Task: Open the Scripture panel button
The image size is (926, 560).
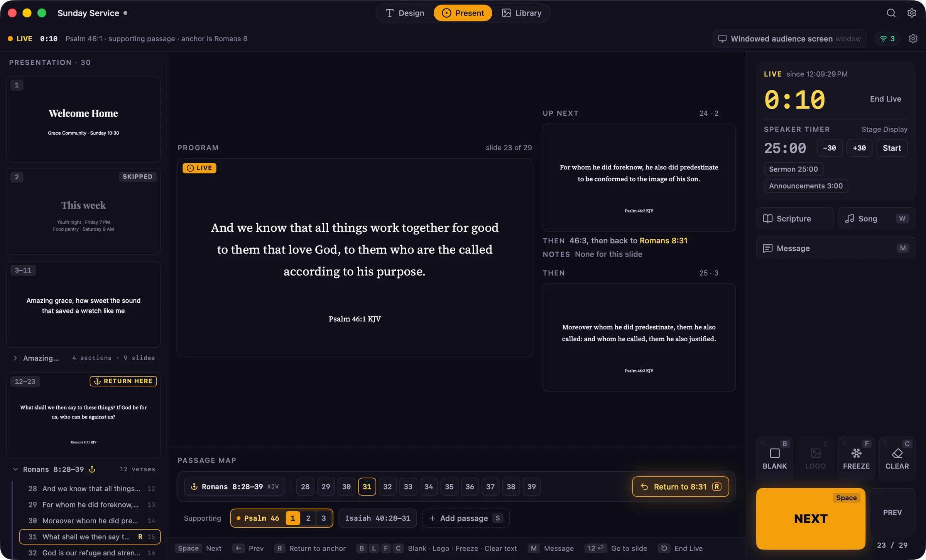Action: [x=795, y=219]
